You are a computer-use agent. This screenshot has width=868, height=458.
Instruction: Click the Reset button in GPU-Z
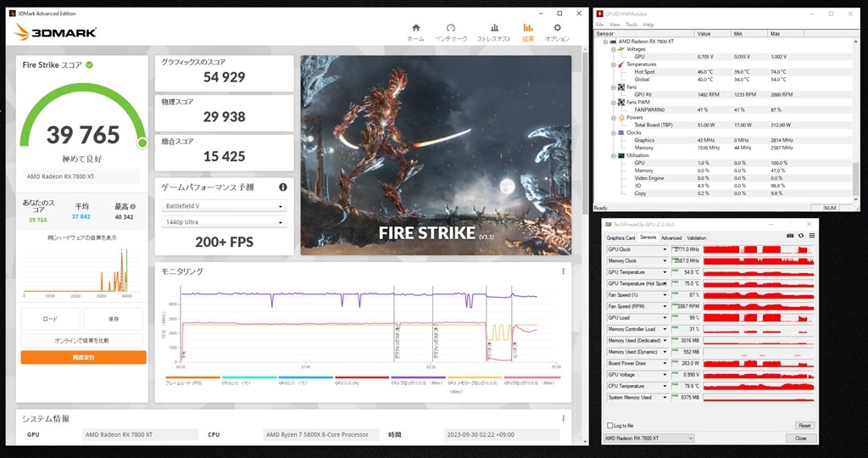[804, 425]
